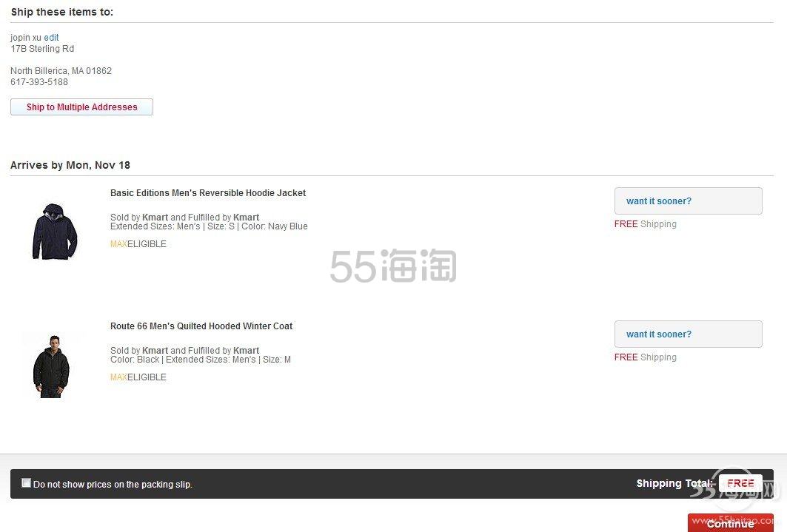This screenshot has height=532, width=787.
Task: Click 'want it sooner?' for the Hoodie Jacket
Action: tap(688, 201)
